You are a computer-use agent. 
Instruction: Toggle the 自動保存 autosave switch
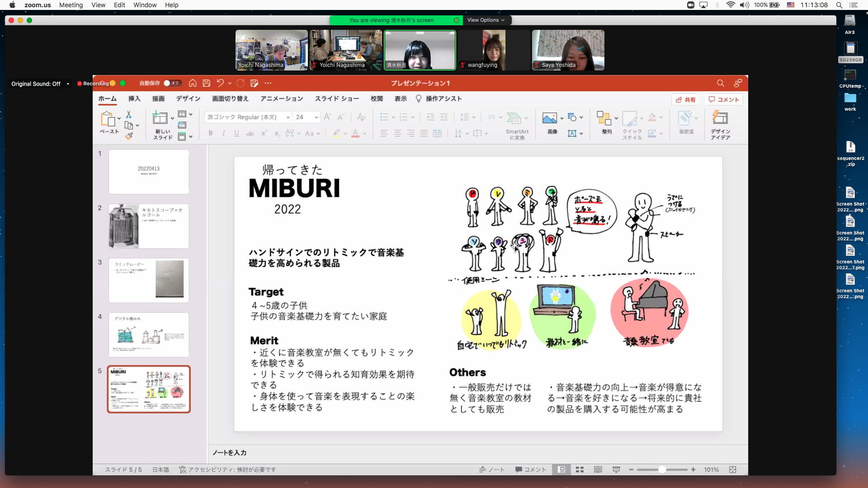click(172, 83)
